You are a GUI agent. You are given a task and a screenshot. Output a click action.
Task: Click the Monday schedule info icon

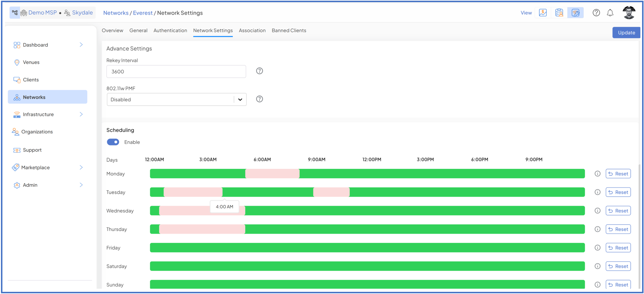tap(597, 174)
